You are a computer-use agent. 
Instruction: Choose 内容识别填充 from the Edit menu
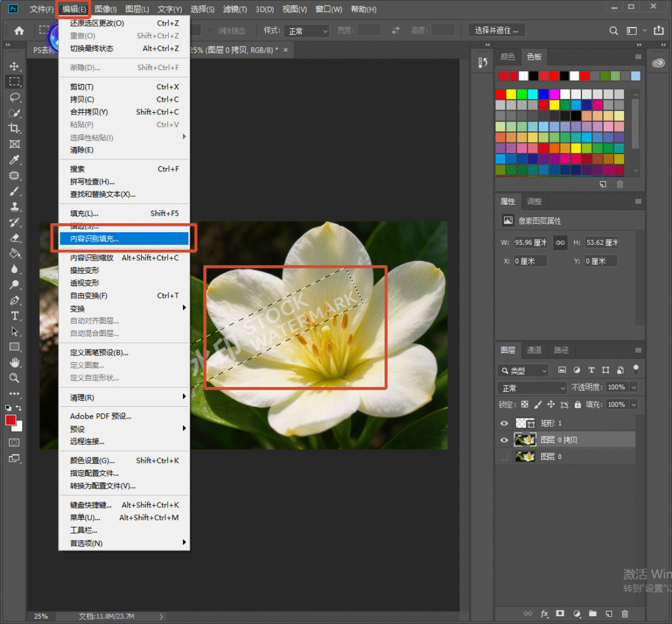click(124, 239)
